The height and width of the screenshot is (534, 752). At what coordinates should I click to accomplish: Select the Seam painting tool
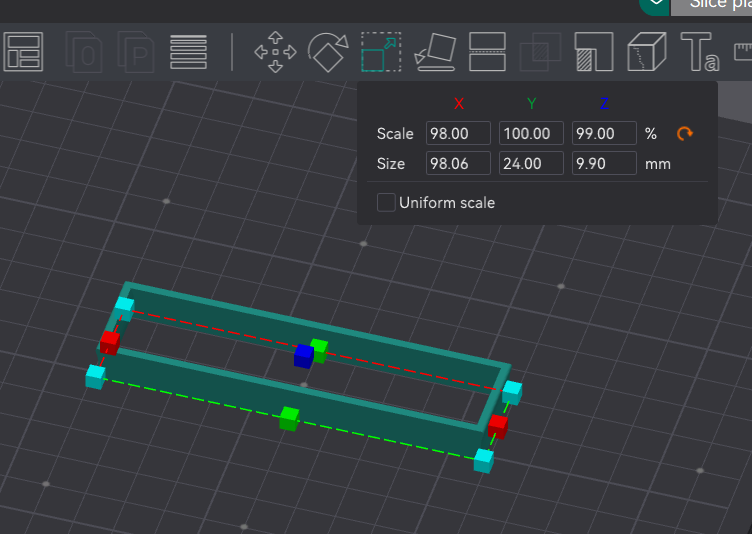click(647, 52)
